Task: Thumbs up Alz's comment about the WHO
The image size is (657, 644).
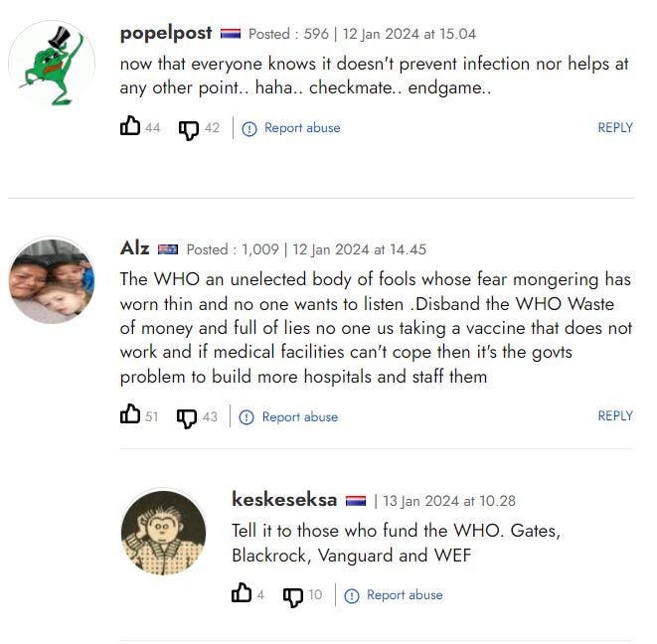Action: pyautogui.click(x=130, y=414)
